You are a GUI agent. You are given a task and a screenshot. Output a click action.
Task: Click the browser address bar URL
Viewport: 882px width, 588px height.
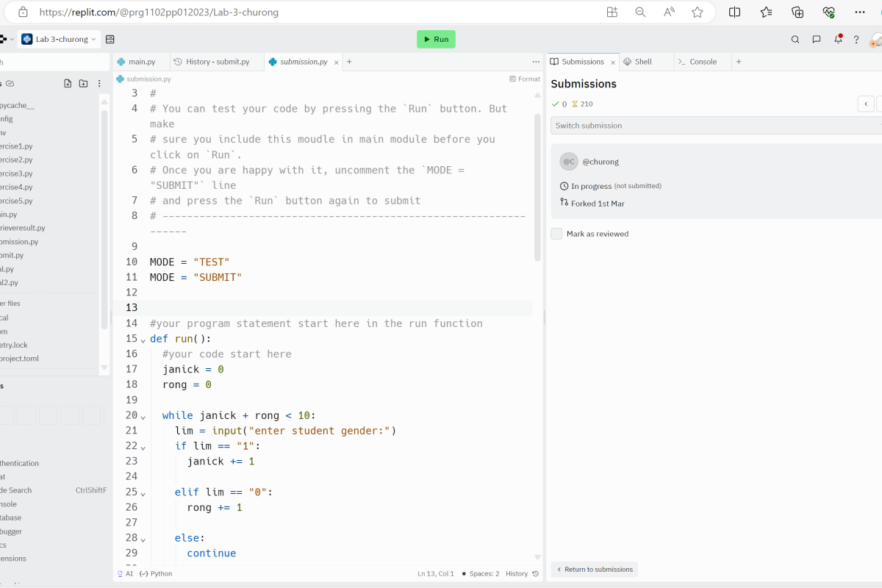coord(159,12)
